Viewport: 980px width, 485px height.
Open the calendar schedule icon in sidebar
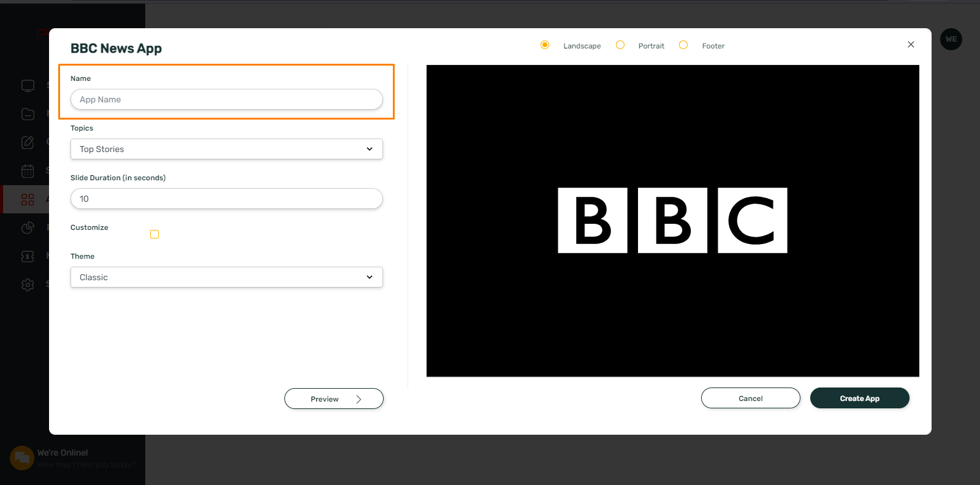point(28,171)
